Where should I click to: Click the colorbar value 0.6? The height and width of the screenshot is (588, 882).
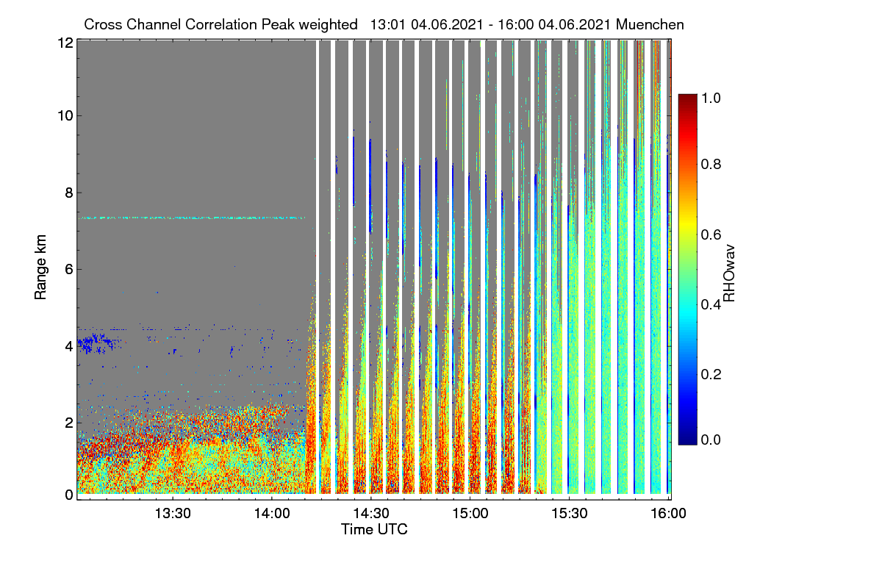tap(709, 234)
